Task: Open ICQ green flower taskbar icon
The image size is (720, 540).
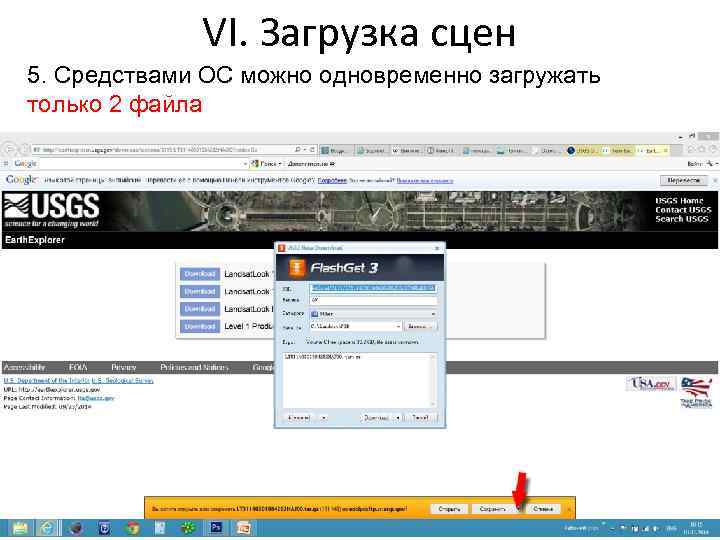Action: click(x=188, y=528)
